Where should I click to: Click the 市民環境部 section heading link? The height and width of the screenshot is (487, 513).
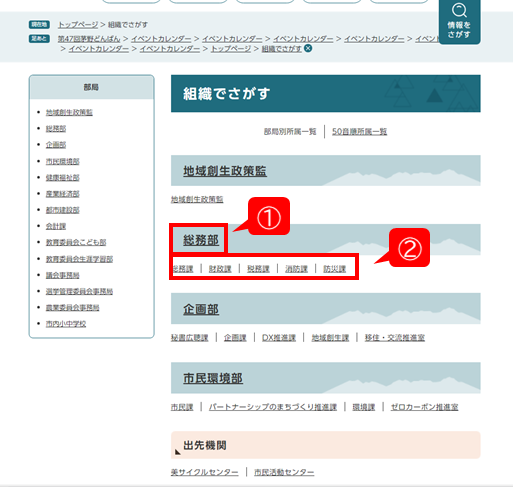tap(213, 378)
